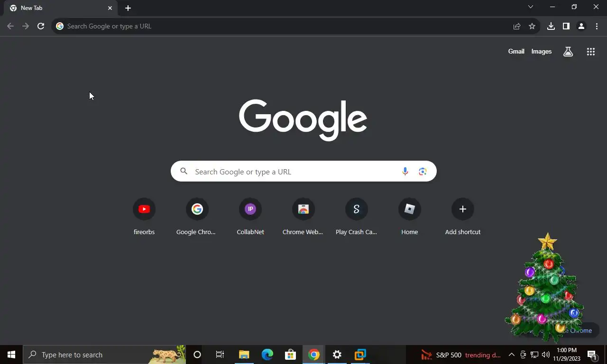Open the Windows Start menu
Viewport: 607px width, 364px height.
coord(11,355)
